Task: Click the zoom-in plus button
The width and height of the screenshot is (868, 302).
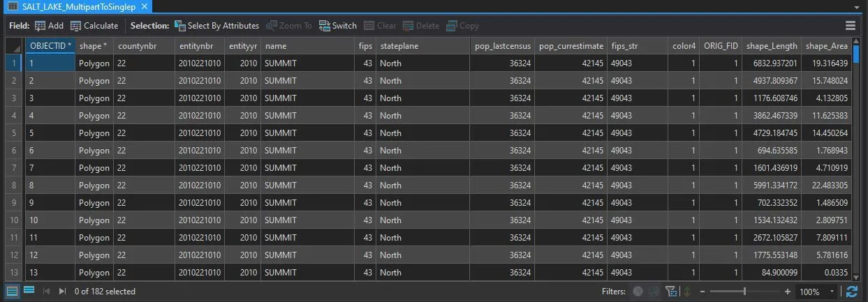Action: click(x=788, y=292)
